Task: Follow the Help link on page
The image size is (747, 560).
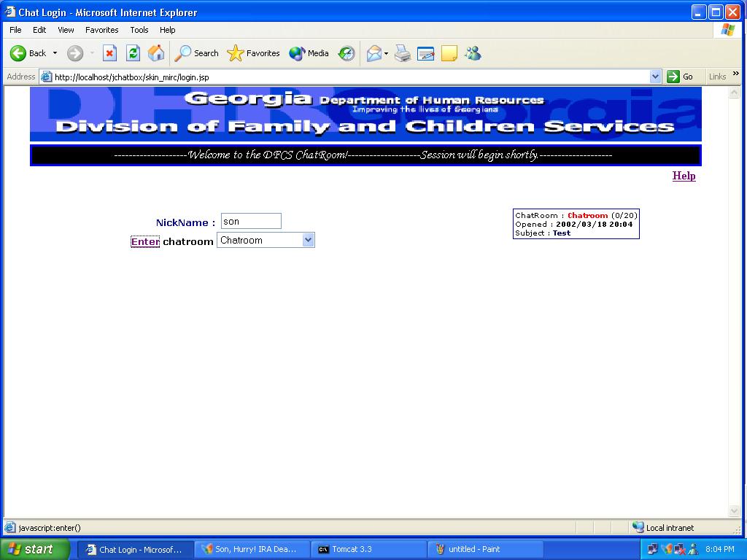Action: point(684,176)
